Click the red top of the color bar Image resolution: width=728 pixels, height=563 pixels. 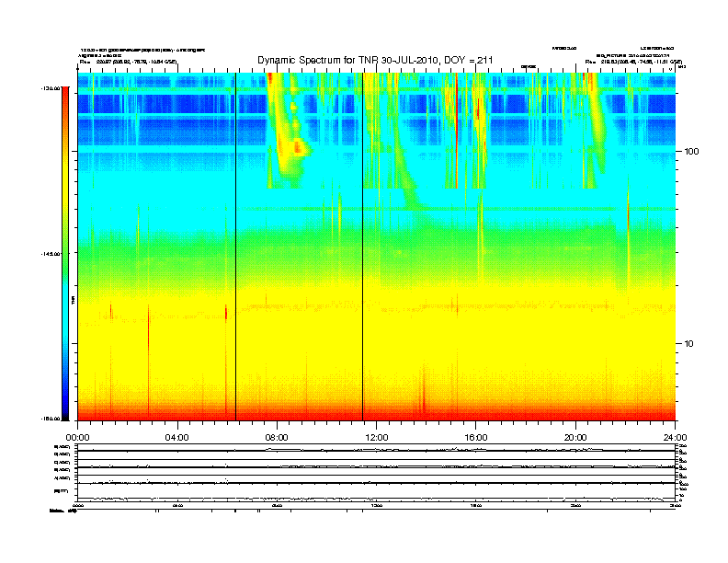pos(65,93)
